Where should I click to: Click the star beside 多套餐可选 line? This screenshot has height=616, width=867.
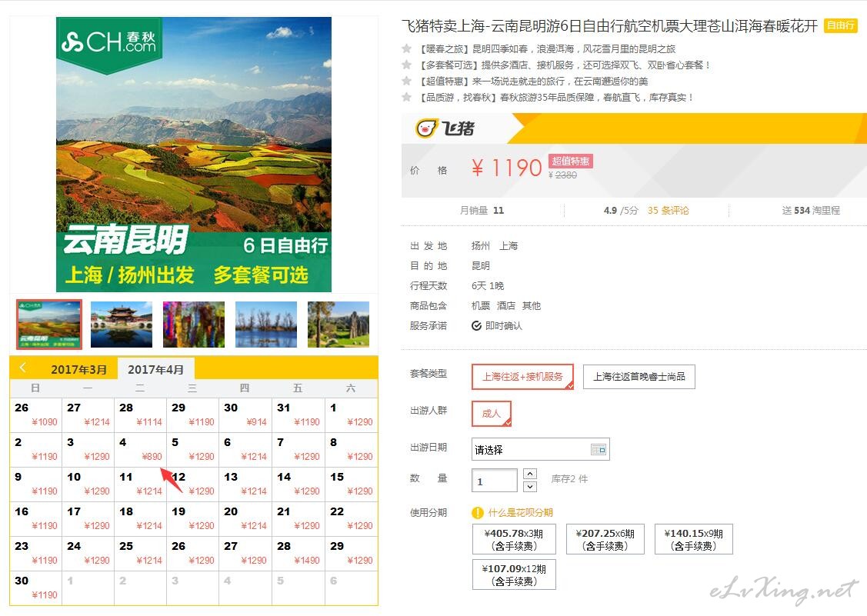pos(407,65)
